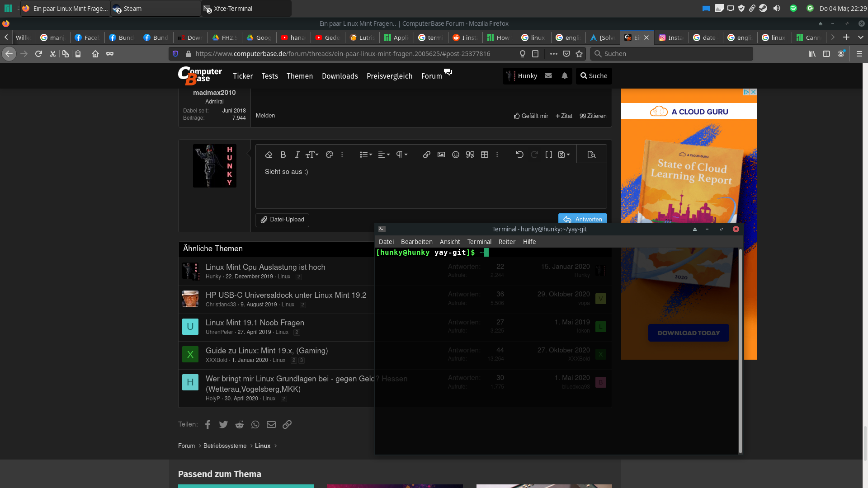Viewport: 868px width, 488px height.
Task: Click the remove formatting eraser icon
Action: pyautogui.click(x=269, y=155)
